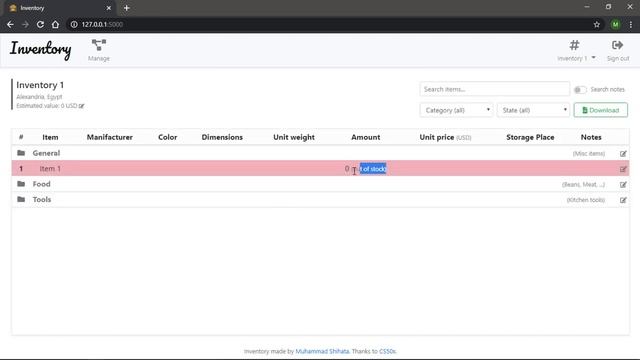This screenshot has width=640, height=360.
Task: Edit the Tools category
Action: pos(623,200)
